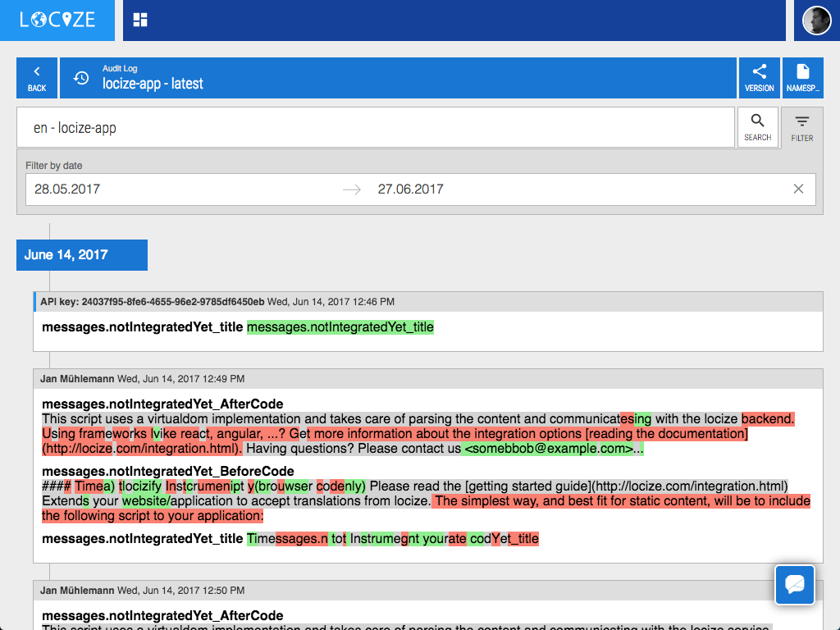Click the green highlighted messages.notIntegratedYet_title value
The width and height of the screenshot is (840, 630).
[340, 326]
